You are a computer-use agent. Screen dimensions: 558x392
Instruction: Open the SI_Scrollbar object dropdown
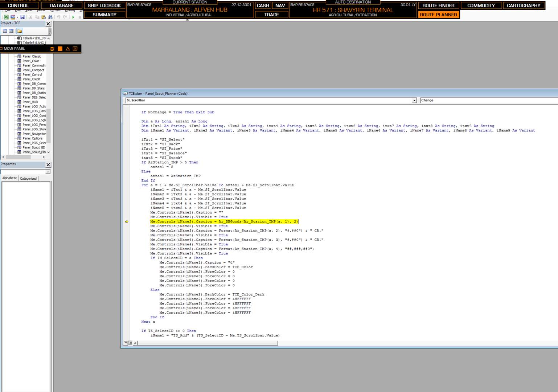(x=414, y=101)
